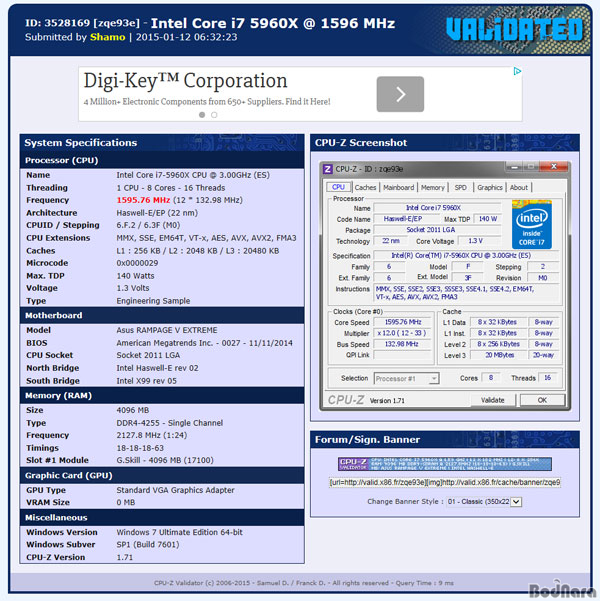Click the Intel X99 rev 05 text
The height and width of the screenshot is (601, 600).
[x=146, y=381]
